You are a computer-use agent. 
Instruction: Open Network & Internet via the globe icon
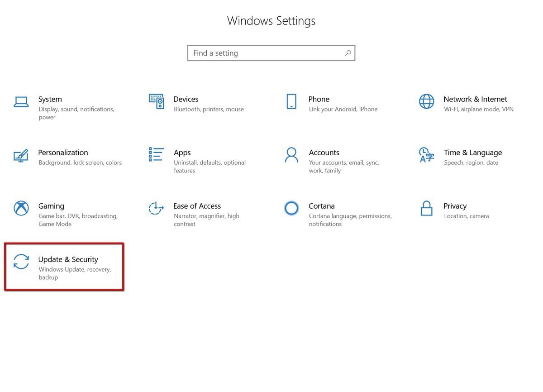click(426, 101)
